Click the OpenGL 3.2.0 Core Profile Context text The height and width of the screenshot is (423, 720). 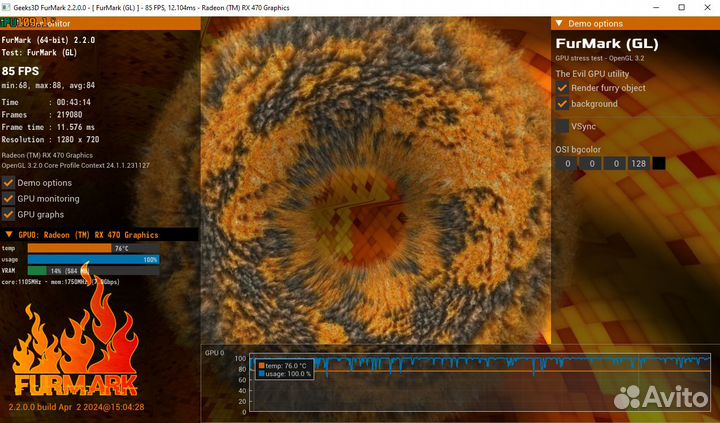click(x=75, y=165)
